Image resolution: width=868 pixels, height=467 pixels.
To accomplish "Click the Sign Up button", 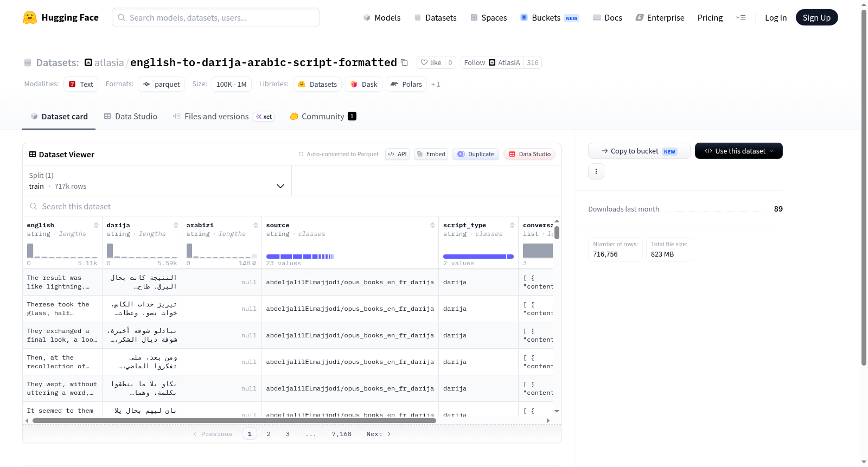I will click(x=816, y=17).
